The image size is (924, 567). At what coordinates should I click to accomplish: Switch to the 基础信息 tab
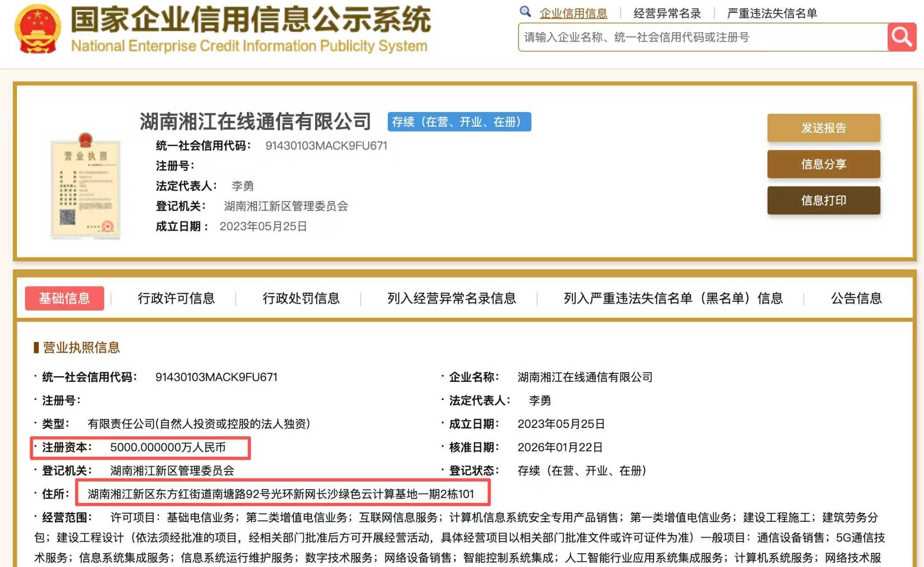tap(65, 298)
